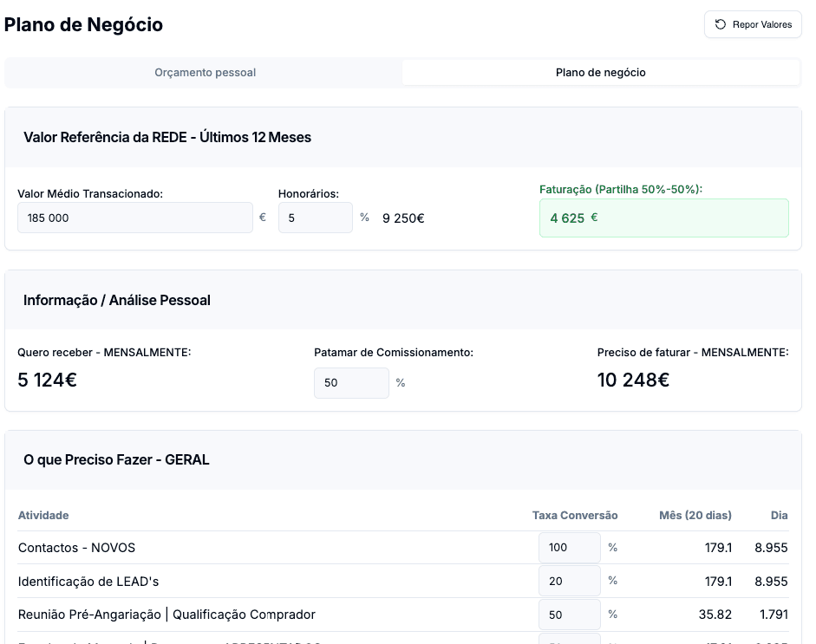Edit Identificação de LEAD's conversion rate
Viewport: 816px width, 644px height.
[569, 581]
